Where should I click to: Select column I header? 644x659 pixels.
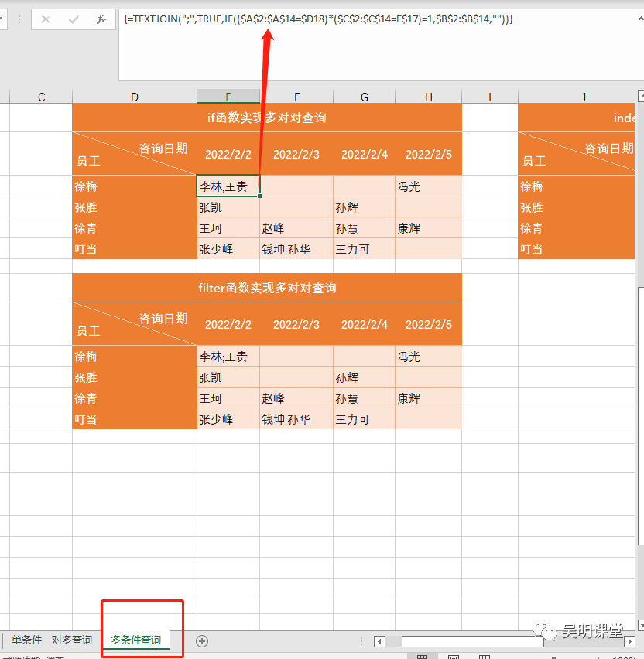coord(490,97)
